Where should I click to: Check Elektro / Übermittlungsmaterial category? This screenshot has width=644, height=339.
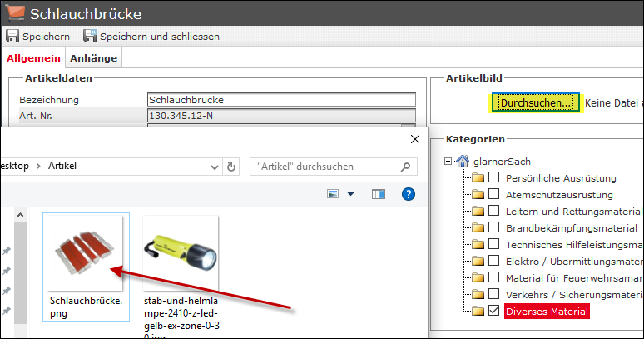point(493,260)
